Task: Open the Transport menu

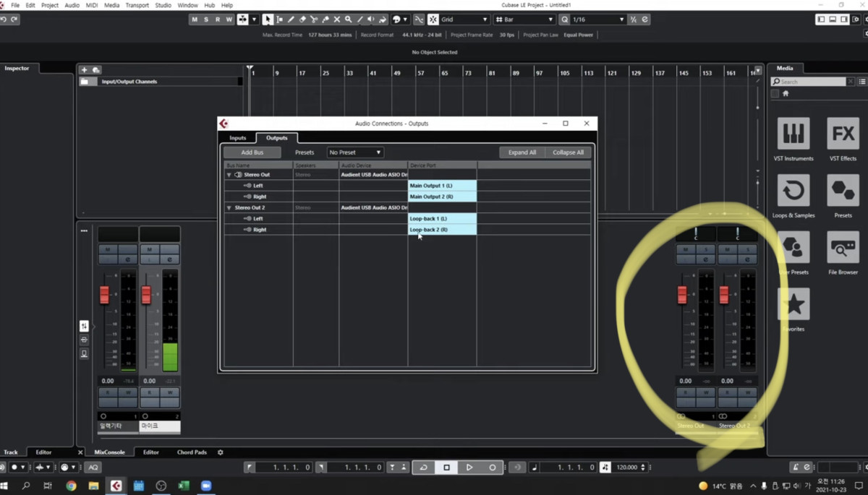Action: tap(137, 5)
